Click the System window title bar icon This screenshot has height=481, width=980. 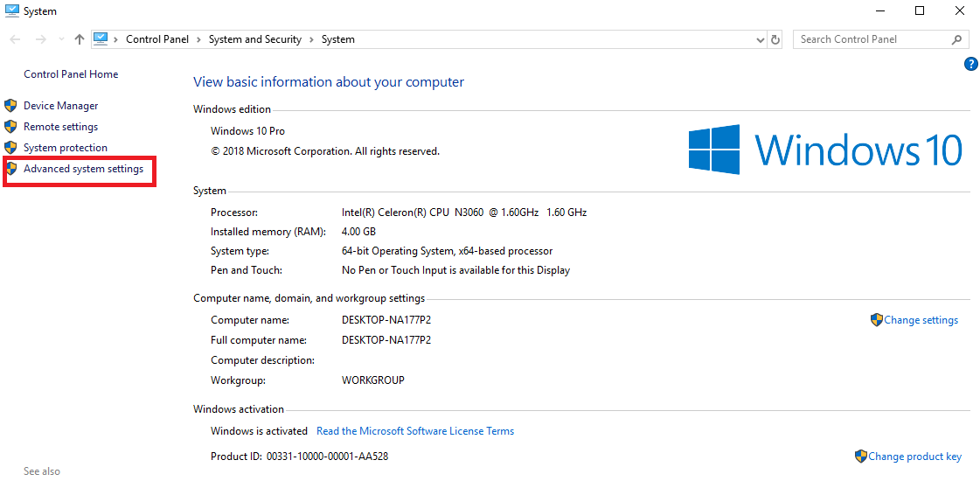point(11,10)
